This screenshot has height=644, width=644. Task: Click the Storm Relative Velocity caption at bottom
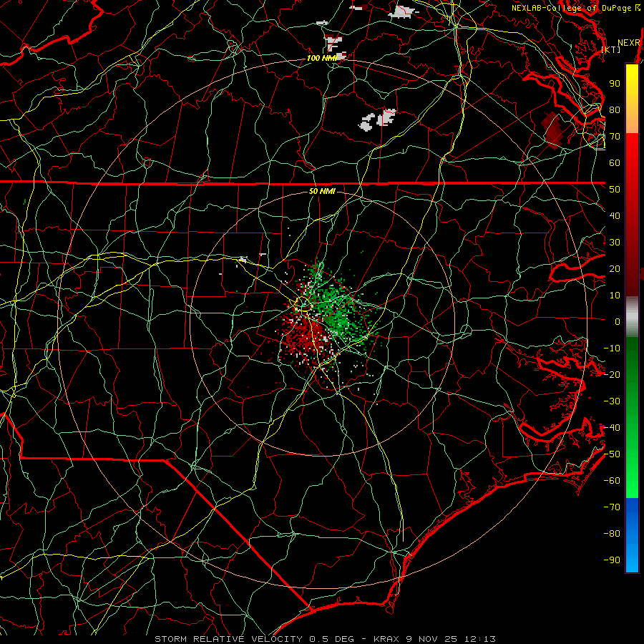(x=325, y=639)
